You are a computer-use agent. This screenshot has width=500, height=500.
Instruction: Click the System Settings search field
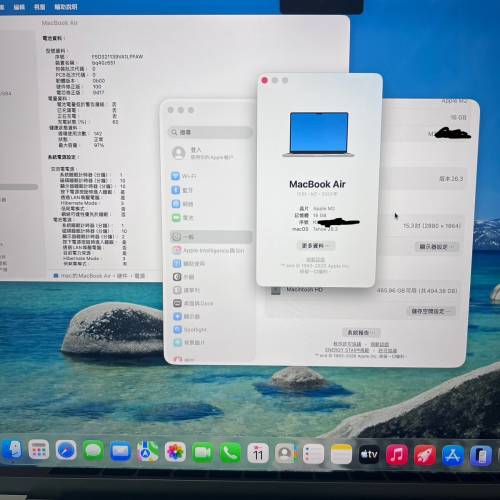(x=211, y=132)
